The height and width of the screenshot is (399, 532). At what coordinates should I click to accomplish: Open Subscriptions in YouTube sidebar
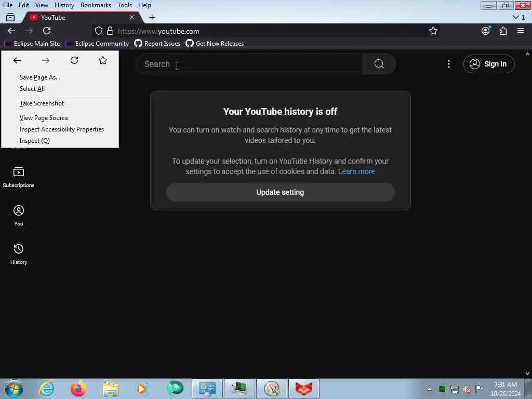click(19, 177)
